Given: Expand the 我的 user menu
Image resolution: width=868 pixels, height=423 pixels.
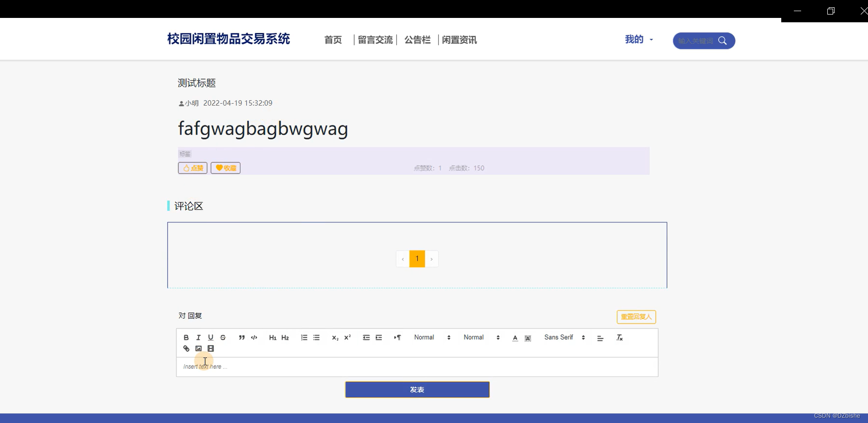Looking at the screenshot, I should pyautogui.click(x=639, y=39).
